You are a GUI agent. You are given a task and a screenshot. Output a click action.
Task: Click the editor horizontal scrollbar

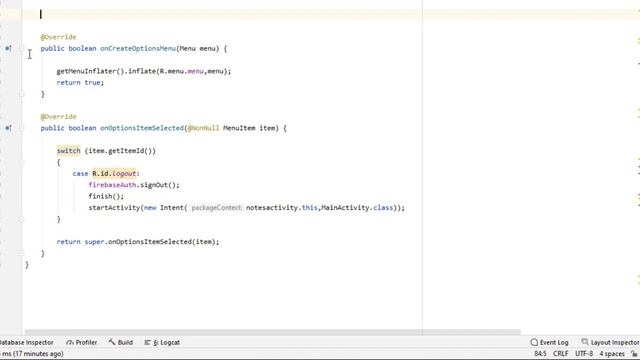click(273, 332)
